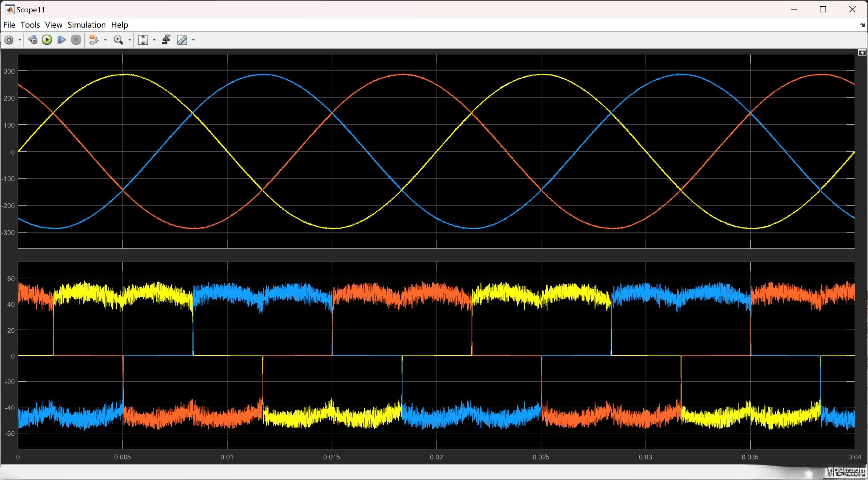Open the File menu

click(x=9, y=25)
